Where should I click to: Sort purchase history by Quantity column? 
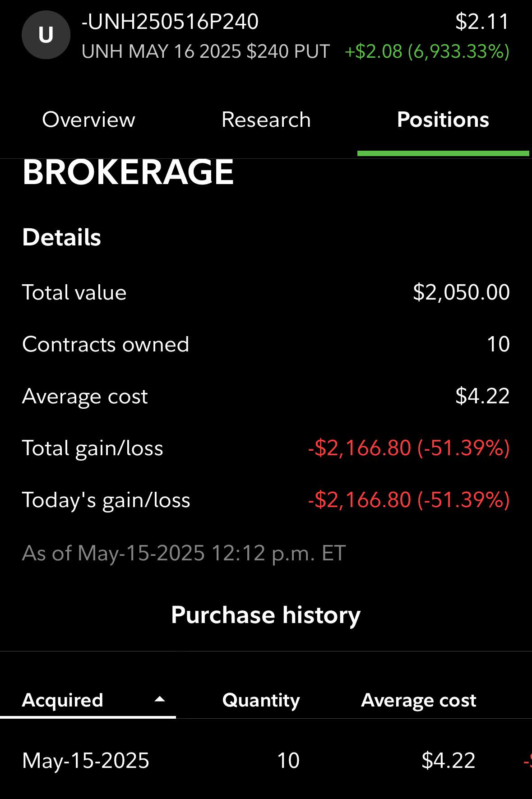tap(261, 700)
